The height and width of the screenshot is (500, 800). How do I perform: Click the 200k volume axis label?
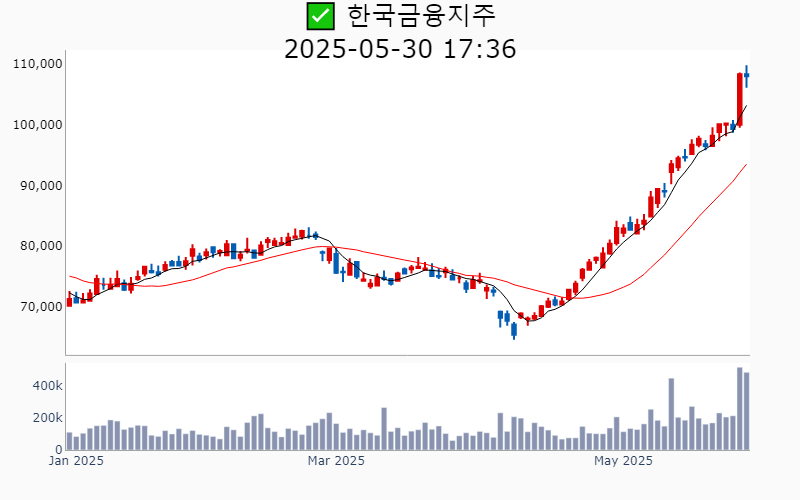pyautogui.click(x=47, y=418)
